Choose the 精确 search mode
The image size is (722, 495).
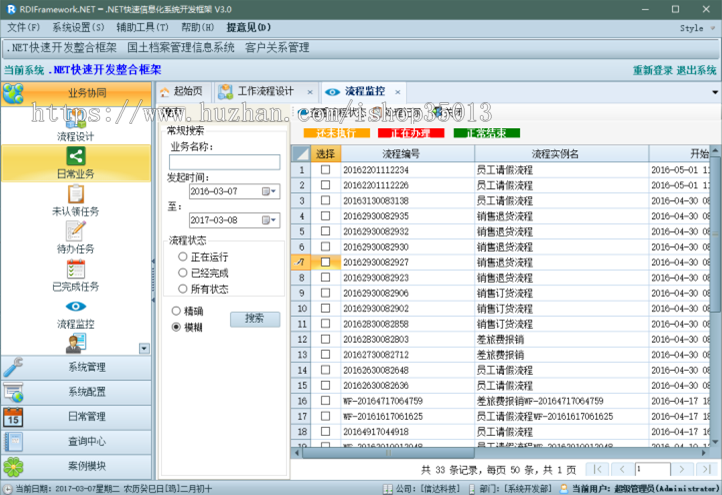click(x=176, y=311)
